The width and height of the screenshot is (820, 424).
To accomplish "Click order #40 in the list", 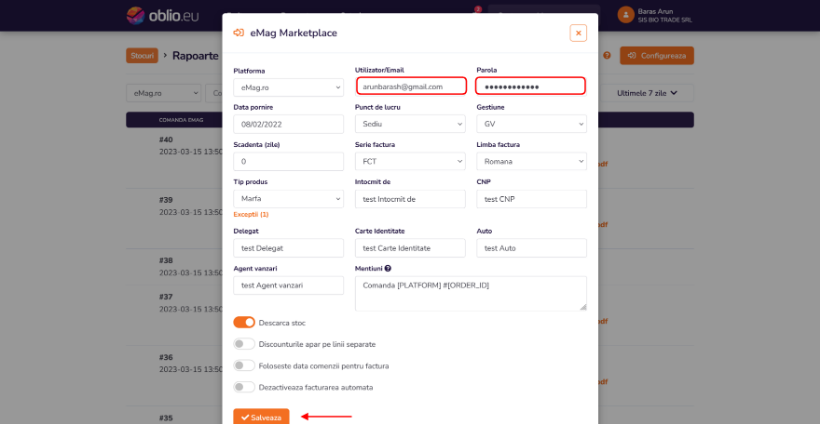I will pyautogui.click(x=166, y=140).
